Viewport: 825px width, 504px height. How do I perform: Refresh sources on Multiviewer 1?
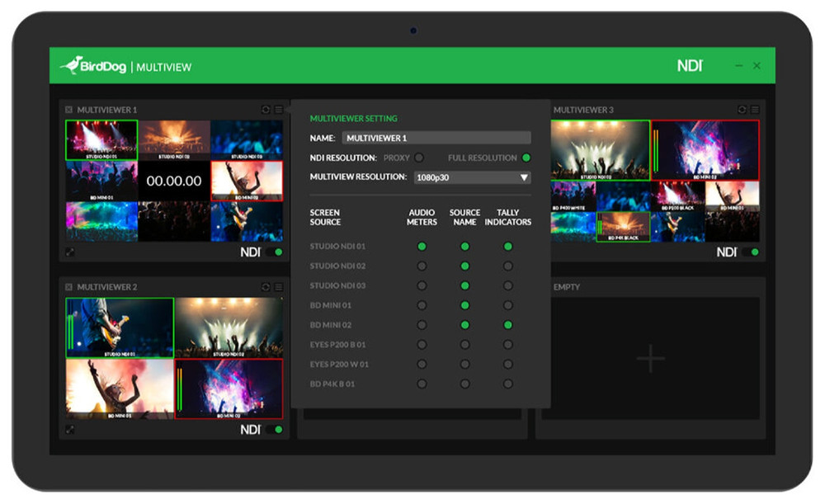pyautogui.click(x=266, y=109)
